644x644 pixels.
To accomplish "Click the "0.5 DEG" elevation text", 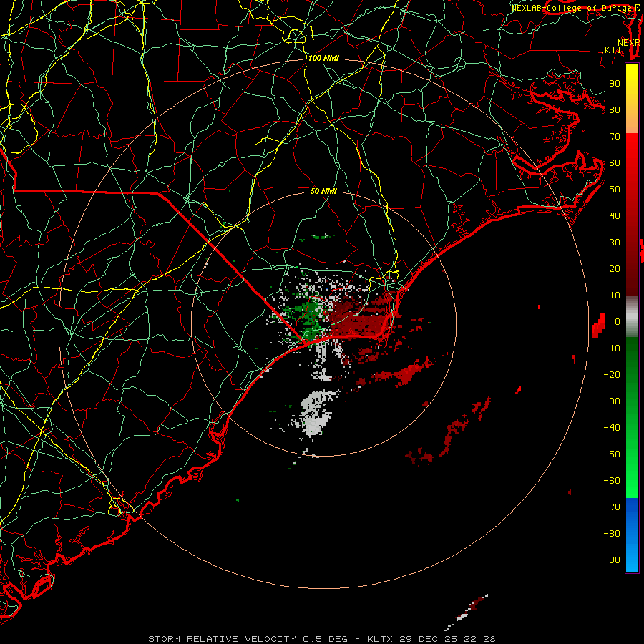I will pos(325,639).
